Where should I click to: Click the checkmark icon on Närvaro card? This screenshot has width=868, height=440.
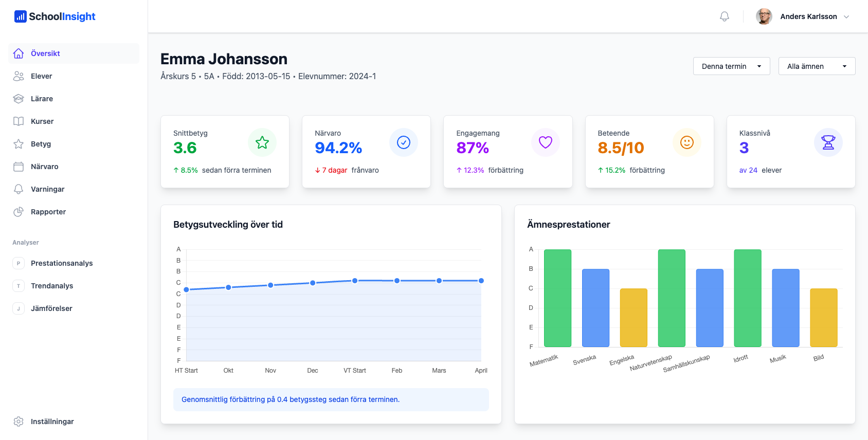404,142
